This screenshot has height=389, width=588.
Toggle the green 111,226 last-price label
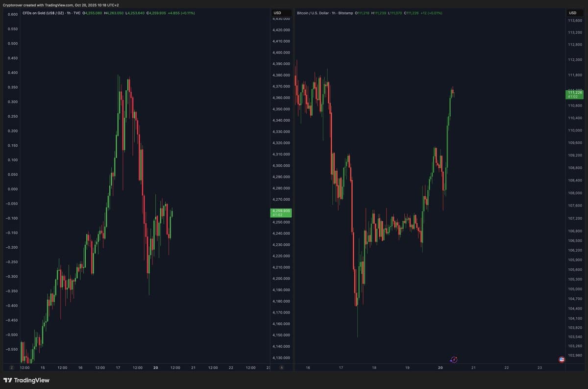(574, 93)
